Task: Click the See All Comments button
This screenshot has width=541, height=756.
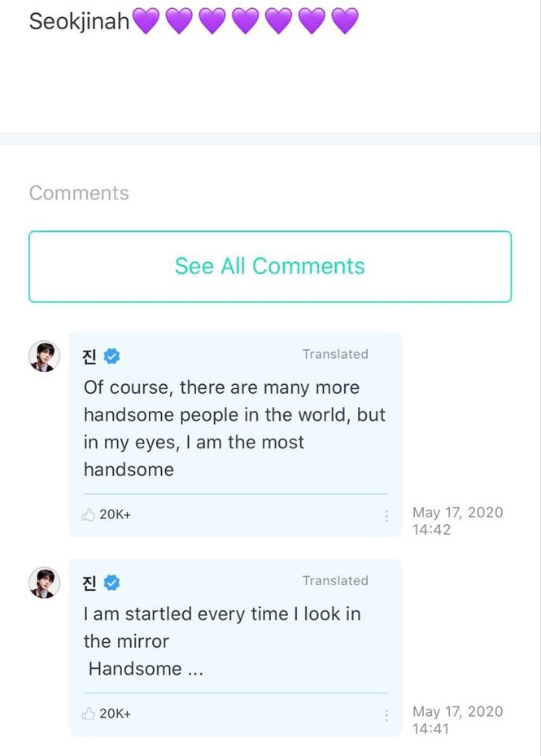Action: pos(270,267)
